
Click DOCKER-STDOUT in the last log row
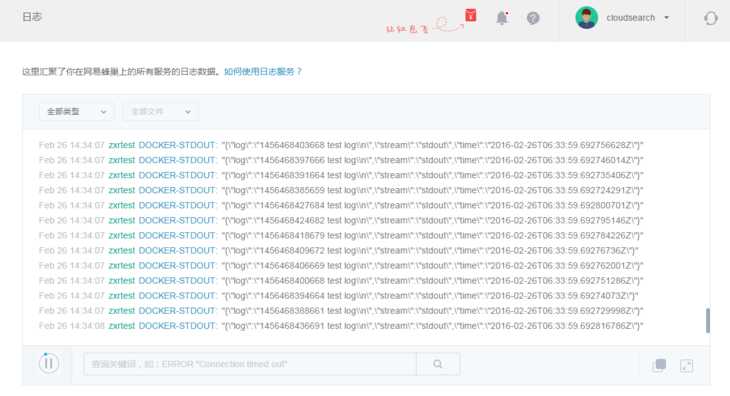[x=177, y=326]
